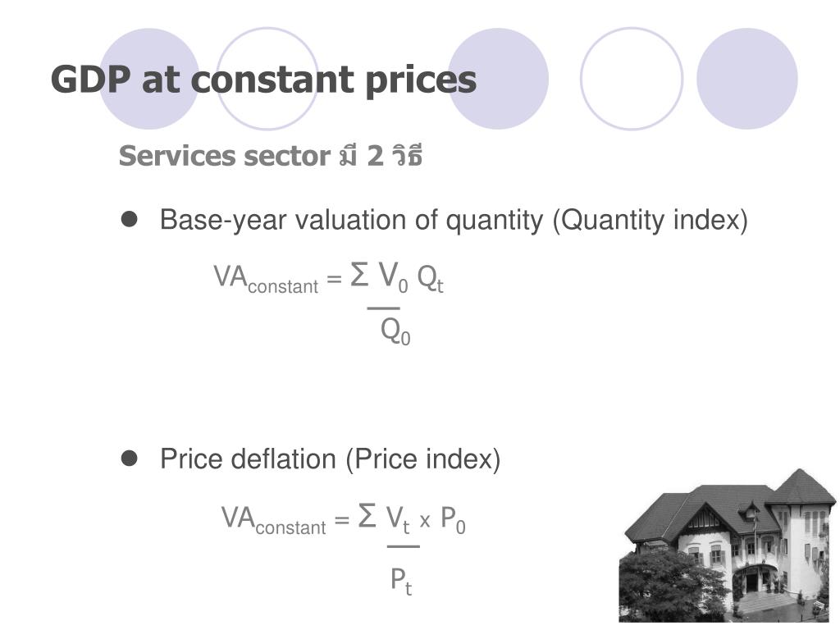Click the middle filled lavender circle
Screen dimensions: 840x630
(498, 79)
